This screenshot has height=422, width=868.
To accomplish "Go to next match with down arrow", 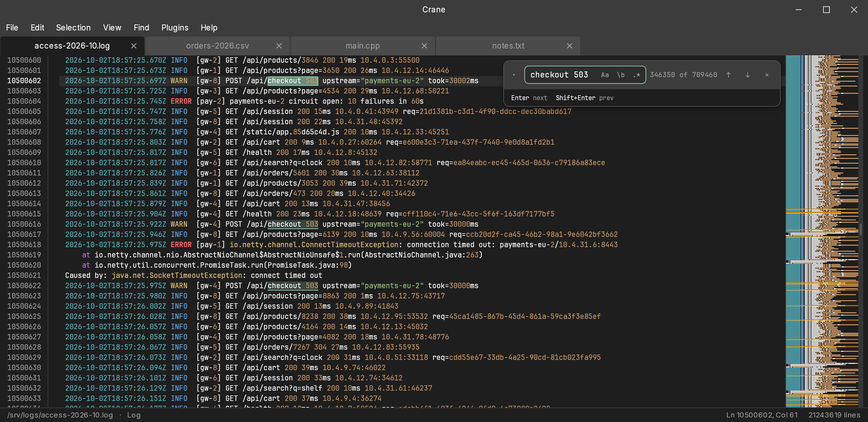I will tap(748, 75).
